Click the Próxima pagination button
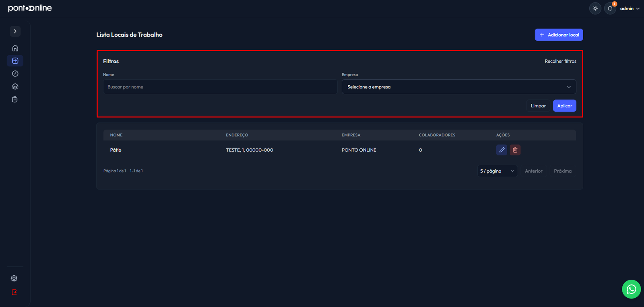Viewport: 644px width, 307px height. point(563,171)
